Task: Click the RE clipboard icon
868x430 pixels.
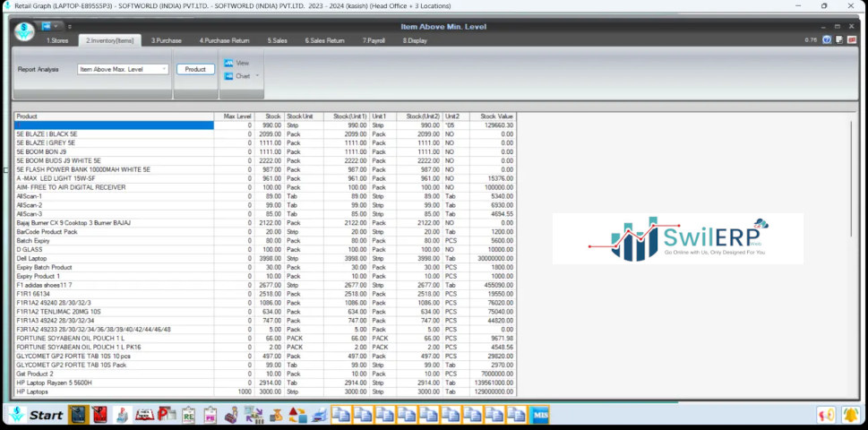Action: (x=189, y=415)
